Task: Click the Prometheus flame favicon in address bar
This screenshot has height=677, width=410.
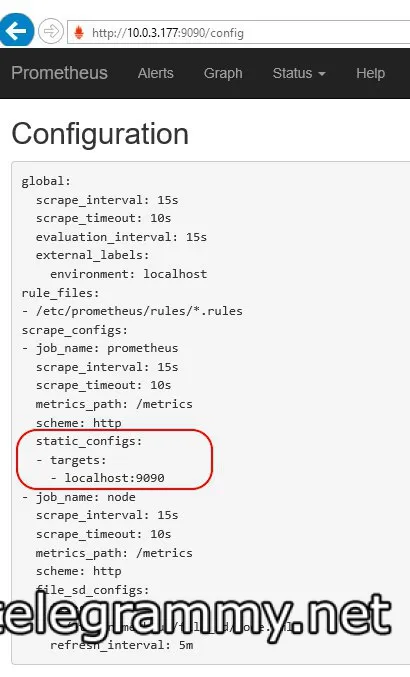Action: click(79, 32)
